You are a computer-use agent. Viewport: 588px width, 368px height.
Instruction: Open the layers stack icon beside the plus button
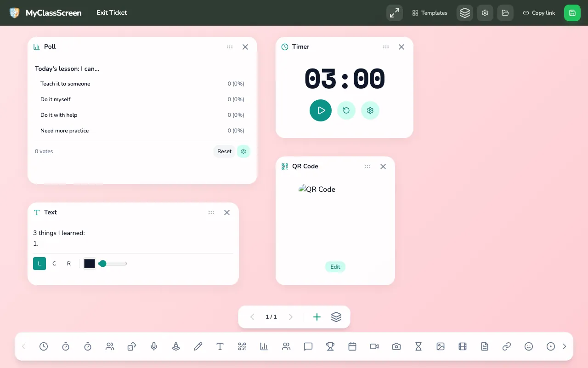tap(336, 317)
